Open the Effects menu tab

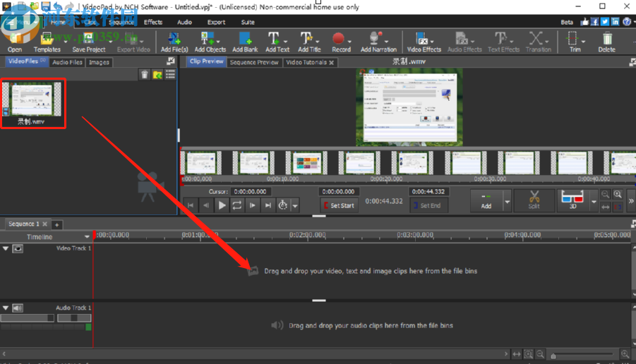(153, 22)
